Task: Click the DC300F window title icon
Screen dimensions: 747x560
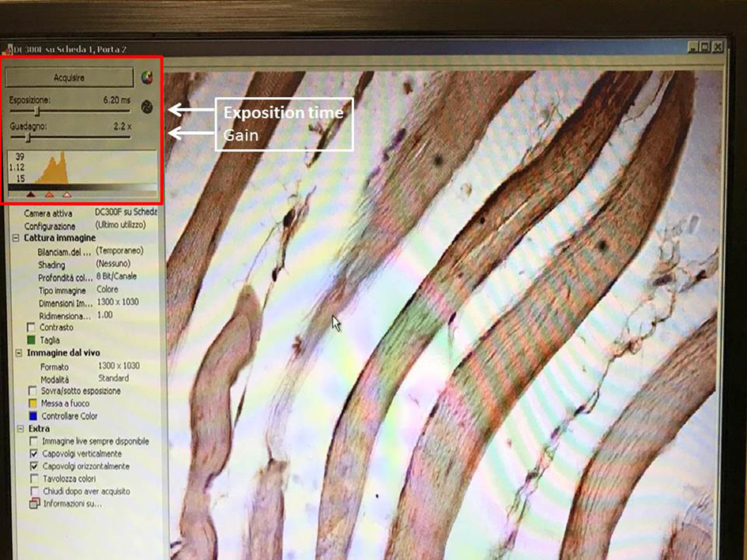Action: pos(6,50)
